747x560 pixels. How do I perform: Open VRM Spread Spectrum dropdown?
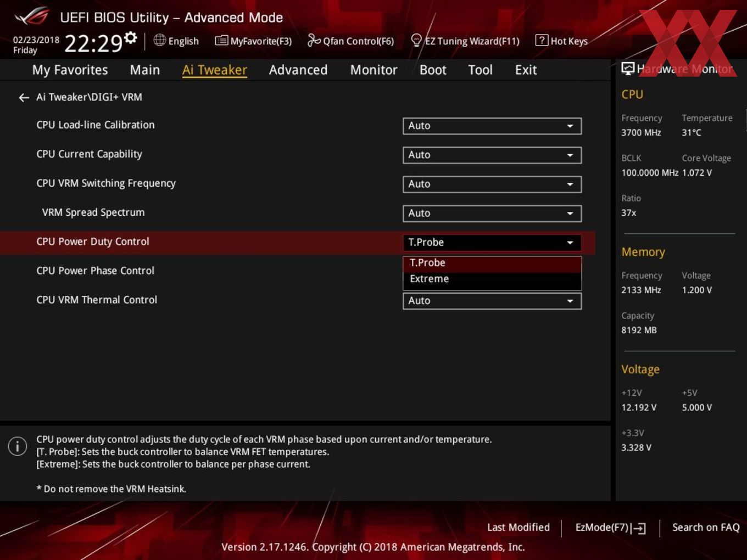coord(492,213)
